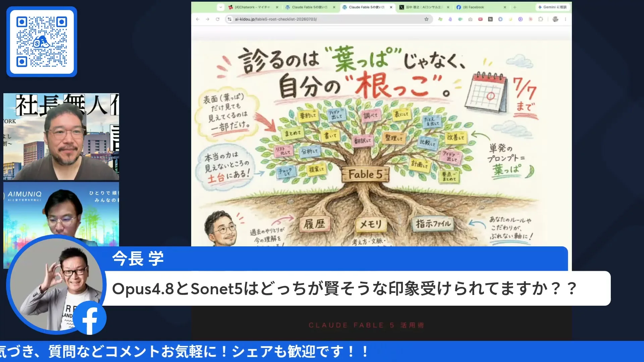Close the Chatwork tab
The image size is (644, 362).
277,7
